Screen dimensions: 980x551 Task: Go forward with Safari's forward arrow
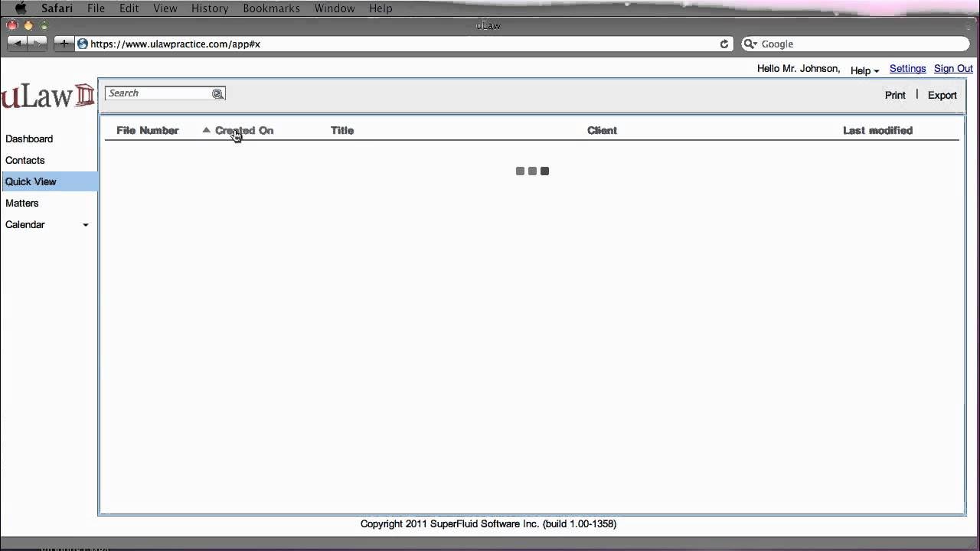point(38,44)
